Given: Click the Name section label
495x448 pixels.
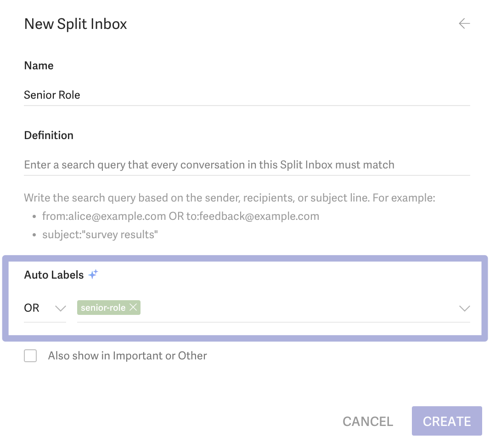Looking at the screenshot, I should (x=39, y=66).
